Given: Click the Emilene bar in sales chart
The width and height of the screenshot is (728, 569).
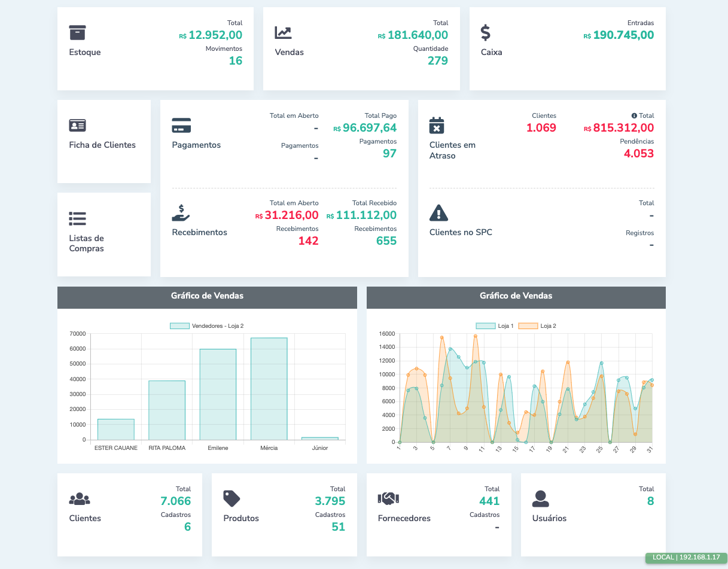Looking at the screenshot, I should (x=218, y=394).
